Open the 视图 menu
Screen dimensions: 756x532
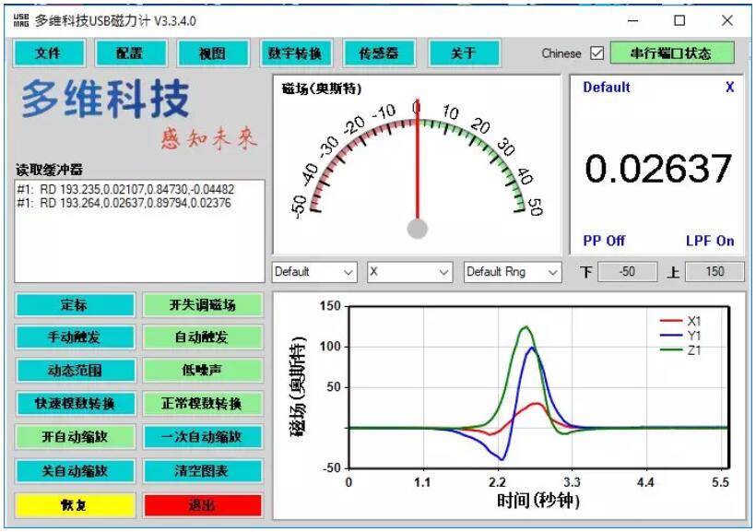[213, 53]
